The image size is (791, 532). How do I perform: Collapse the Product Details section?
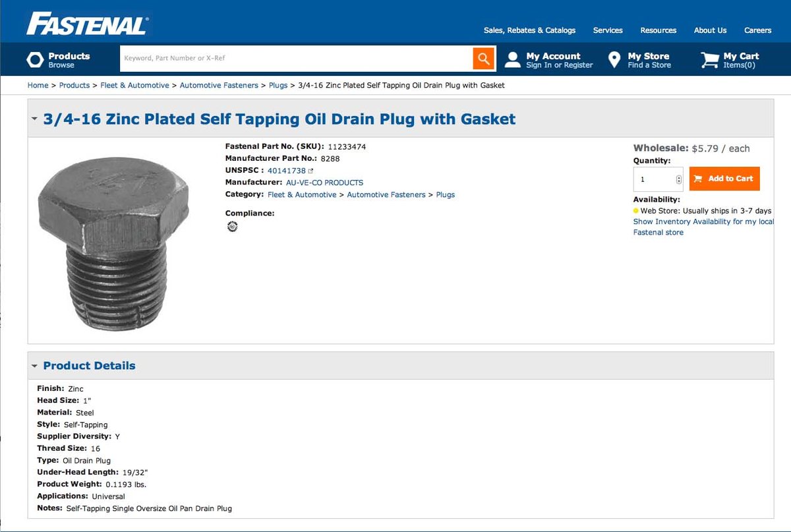(x=35, y=366)
